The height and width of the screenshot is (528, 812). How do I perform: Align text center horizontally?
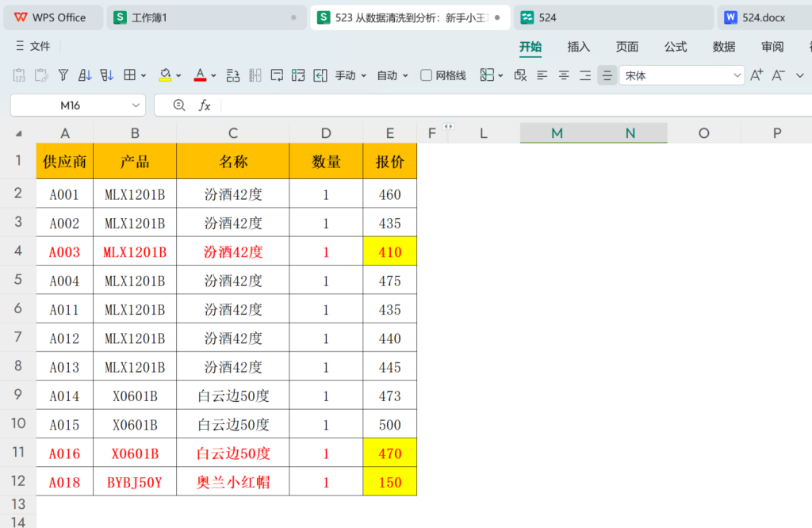point(564,75)
